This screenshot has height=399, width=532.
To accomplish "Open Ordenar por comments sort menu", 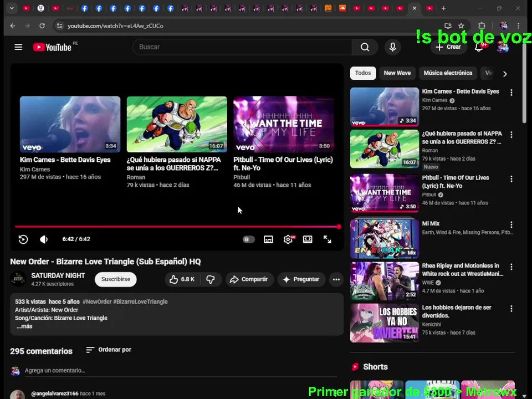I will pos(109,350).
